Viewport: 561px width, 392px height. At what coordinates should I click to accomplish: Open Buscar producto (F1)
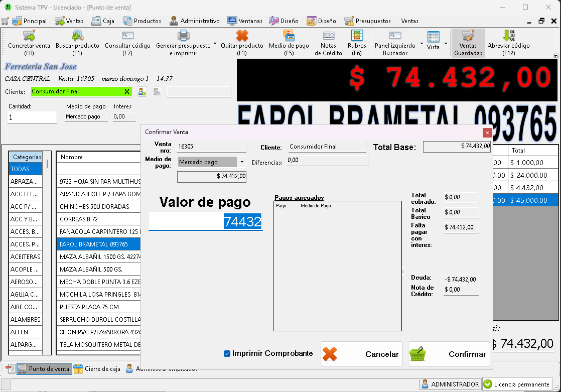(76, 43)
